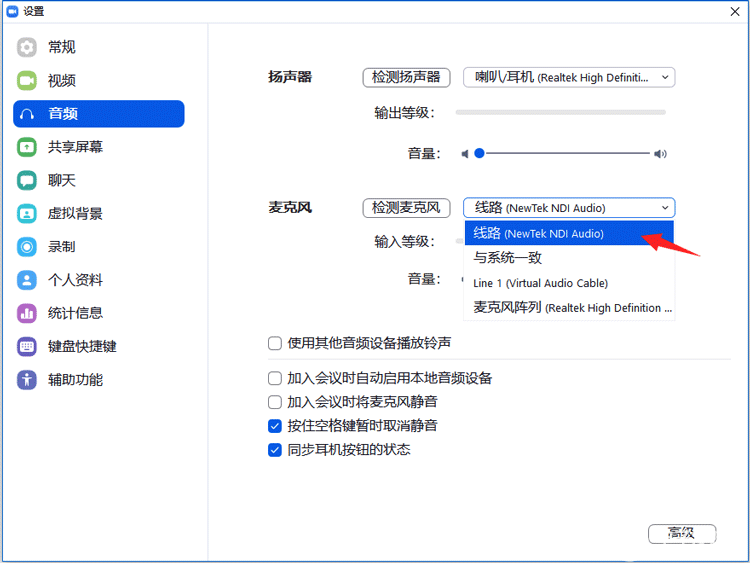750x563 pixels.
Task: Click the 录制 recording icon
Action: 27,247
